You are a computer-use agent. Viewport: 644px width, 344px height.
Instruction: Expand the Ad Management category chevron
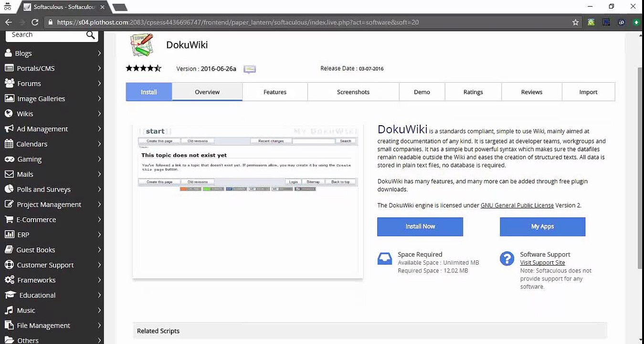(99, 129)
